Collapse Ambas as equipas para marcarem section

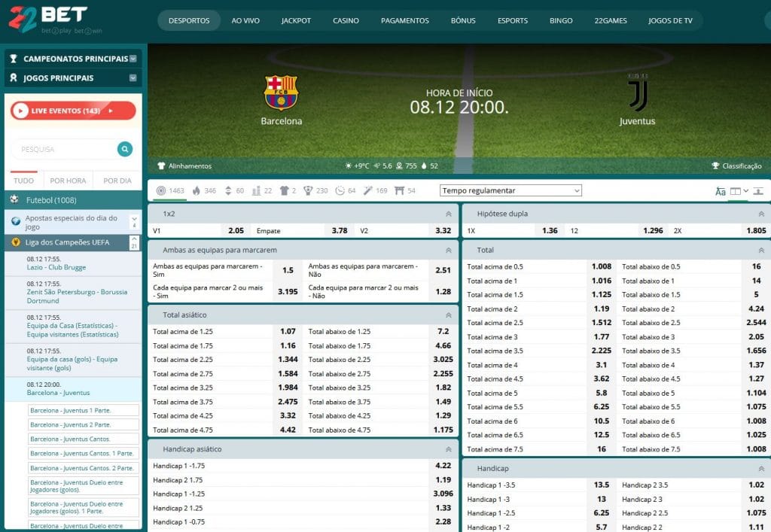(449, 250)
